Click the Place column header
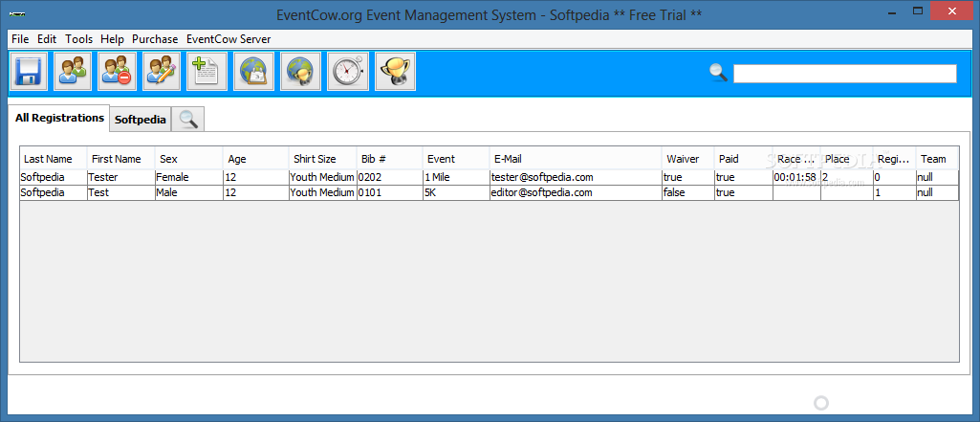This screenshot has height=422, width=980. point(847,159)
